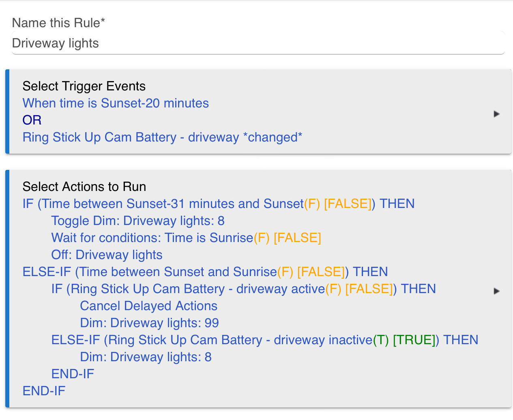Open the IF Sunset-31 minutes condition line

click(219, 204)
